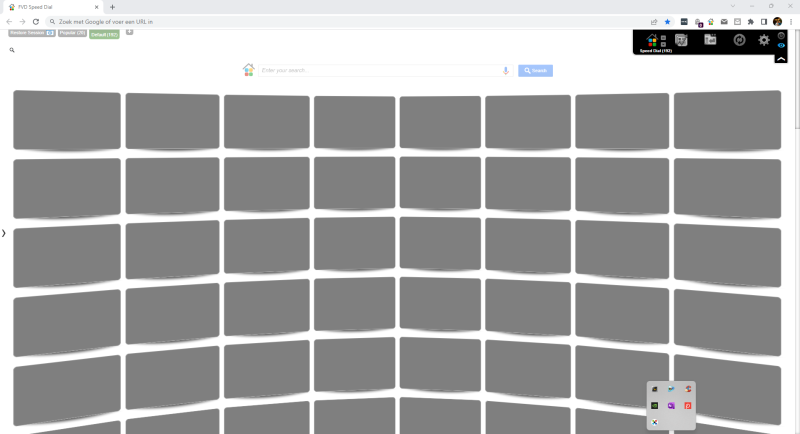Open the Recently Closed tabs icon
This screenshot has height=434, width=800.
tap(710, 39)
